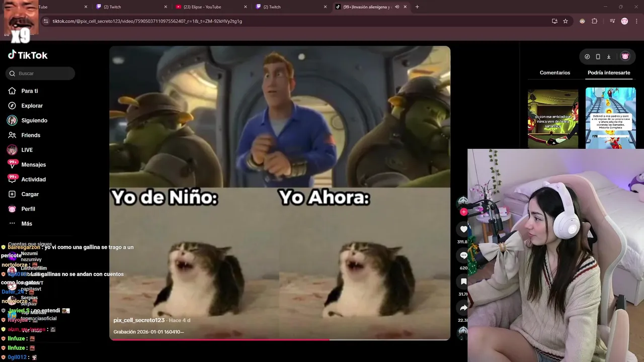Click the TikTok coins icon
Image resolution: width=644 pixels, height=362 pixels.
point(587,57)
